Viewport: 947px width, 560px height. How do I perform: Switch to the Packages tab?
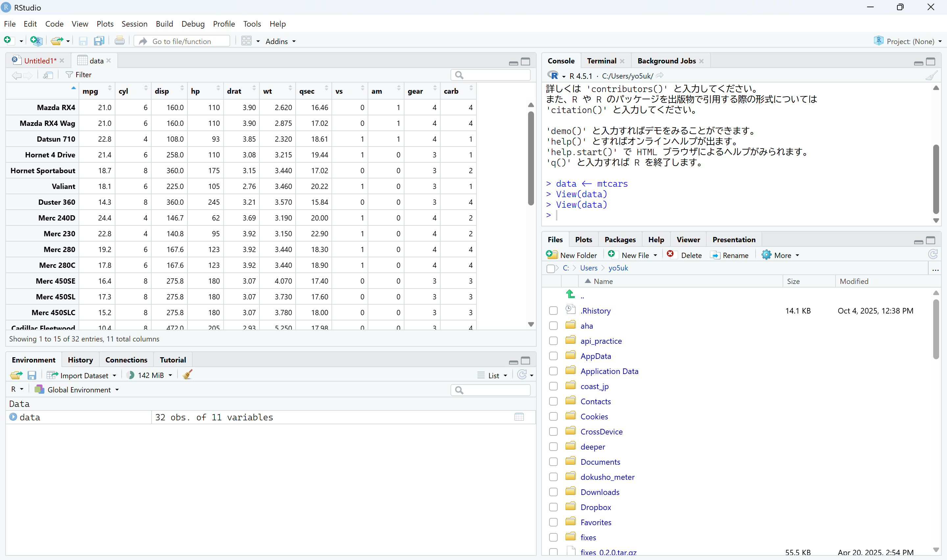(620, 240)
